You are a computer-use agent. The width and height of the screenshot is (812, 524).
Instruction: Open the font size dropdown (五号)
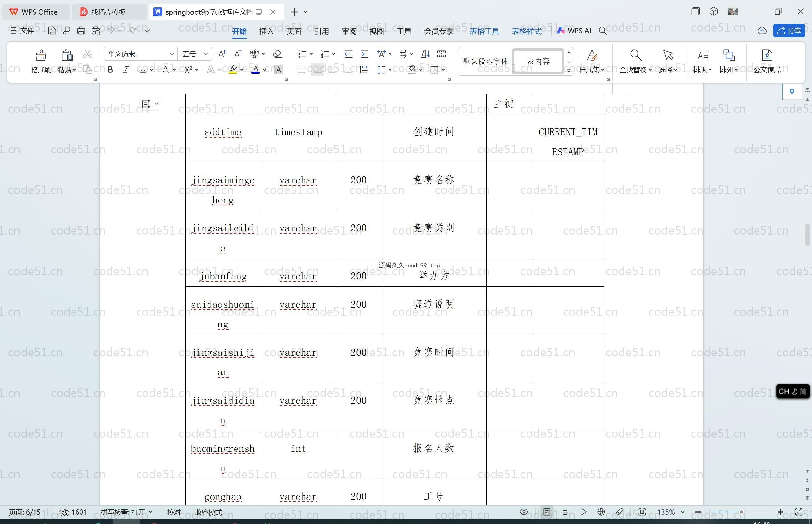pos(206,54)
